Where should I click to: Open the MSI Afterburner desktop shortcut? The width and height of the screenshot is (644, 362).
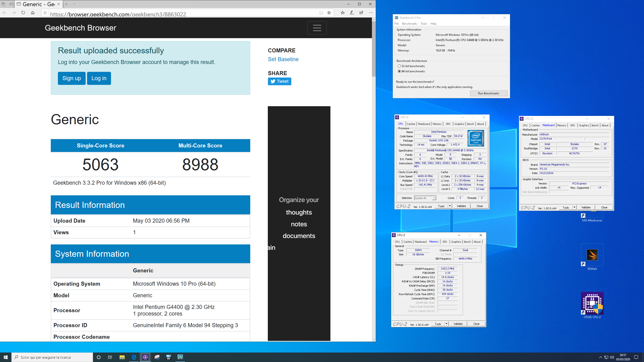tap(592, 217)
